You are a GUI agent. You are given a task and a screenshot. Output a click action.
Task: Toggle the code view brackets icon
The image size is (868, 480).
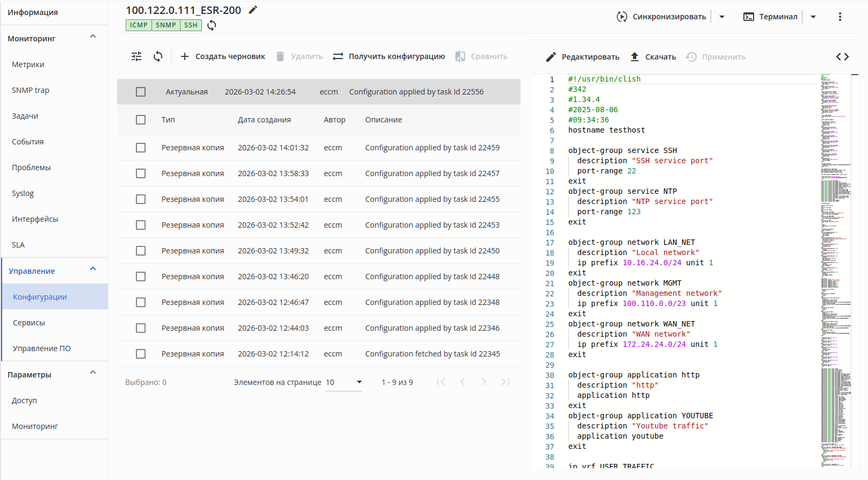pos(842,57)
